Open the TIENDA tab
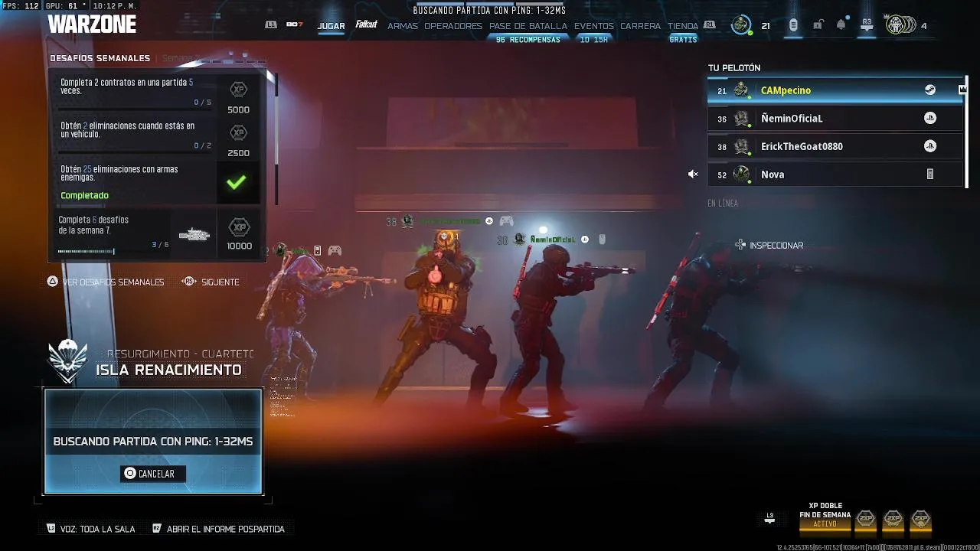980x551 pixels. 683,26
